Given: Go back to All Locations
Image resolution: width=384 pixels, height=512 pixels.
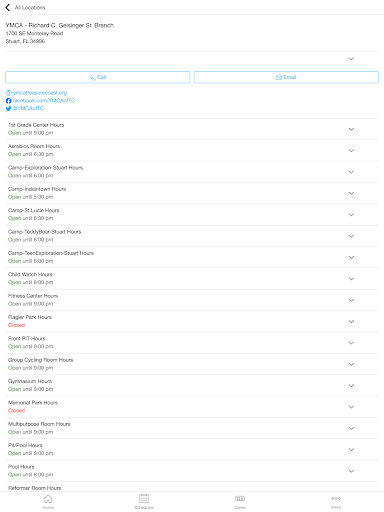Looking at the screenshot, I should [26, 7].
